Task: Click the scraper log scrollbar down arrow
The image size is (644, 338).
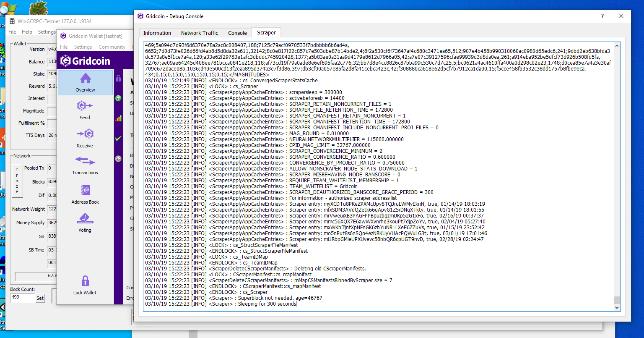Action: pyautogui.click(x=616, y=307)
